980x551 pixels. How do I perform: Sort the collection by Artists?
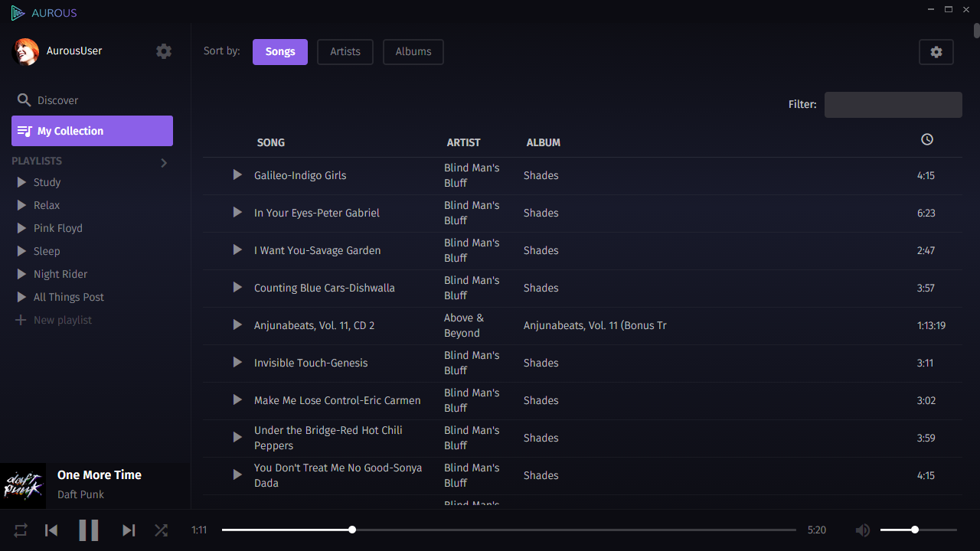pos(345,52)
